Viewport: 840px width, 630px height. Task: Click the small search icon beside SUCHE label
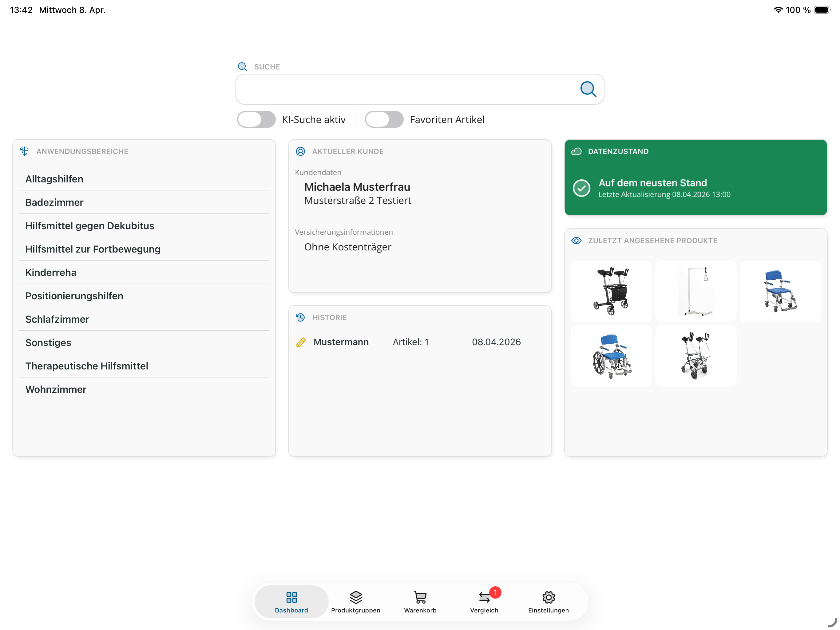(x=242, y=67)
